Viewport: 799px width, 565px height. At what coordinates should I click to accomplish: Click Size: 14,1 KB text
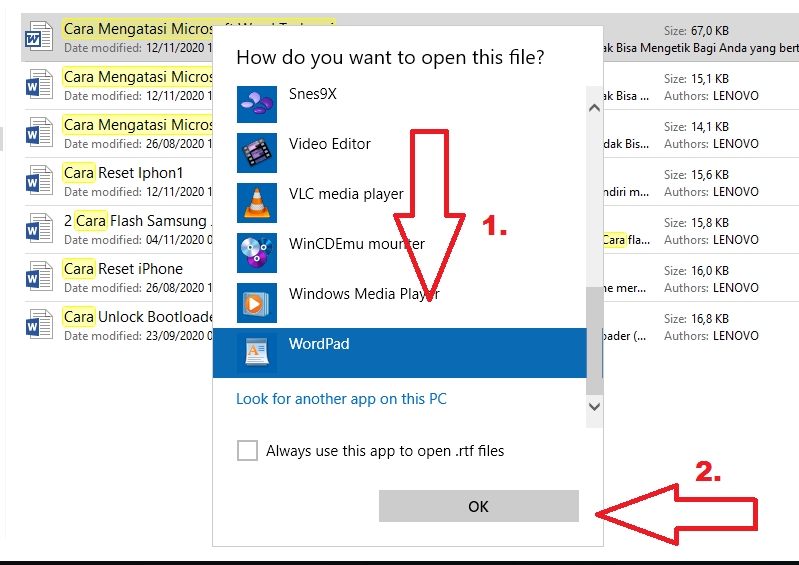pos(696,127)
